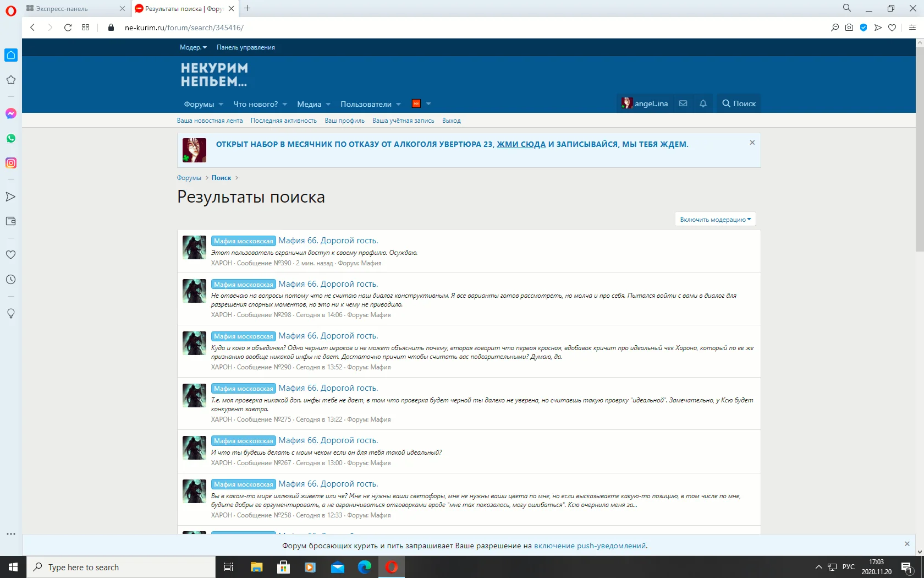Image resolution: width=924 pixels, height=578 pixels.
Task: Open browsing history via the clock sidebar icon
Action: coord(11,279)
